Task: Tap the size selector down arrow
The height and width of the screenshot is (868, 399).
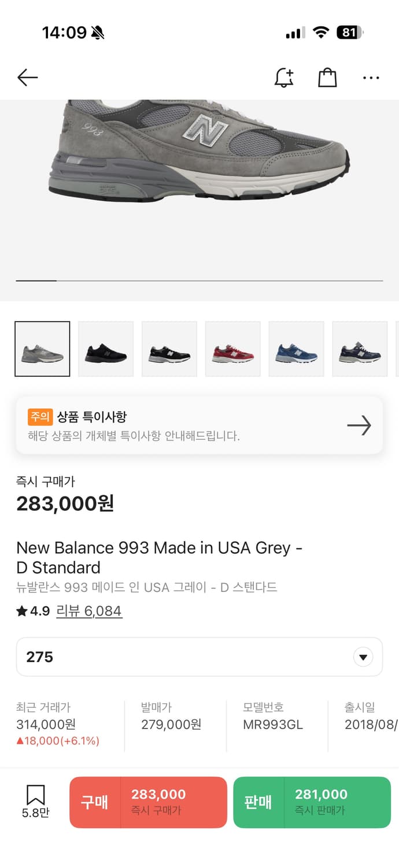Action: coord(363,657)
